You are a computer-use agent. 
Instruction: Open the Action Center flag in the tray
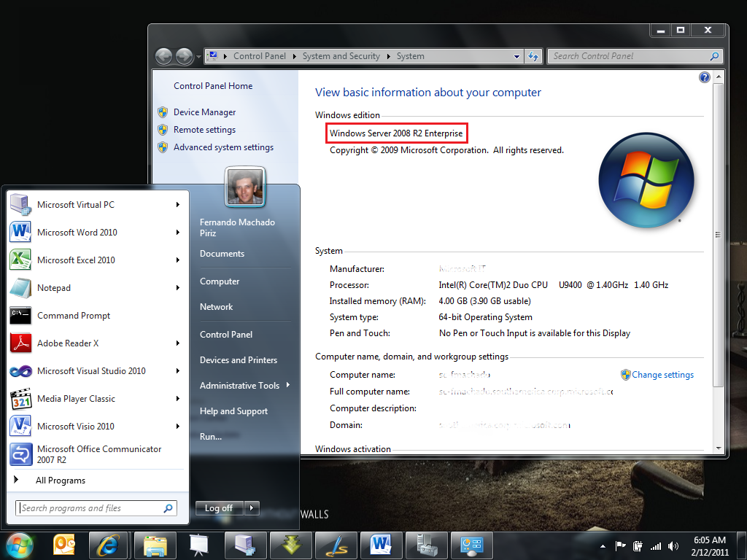pos(622,545)
